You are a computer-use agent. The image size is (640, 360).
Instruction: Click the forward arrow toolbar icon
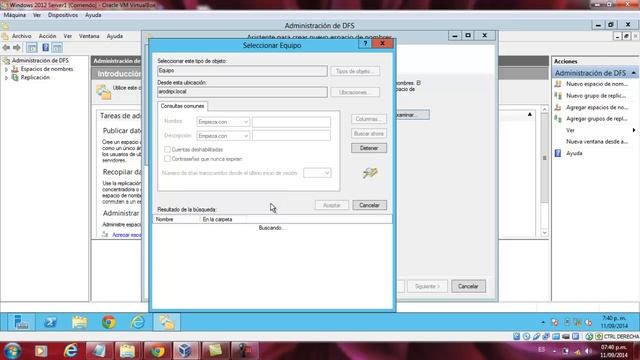pyautogui.click(x=17, y=48)
